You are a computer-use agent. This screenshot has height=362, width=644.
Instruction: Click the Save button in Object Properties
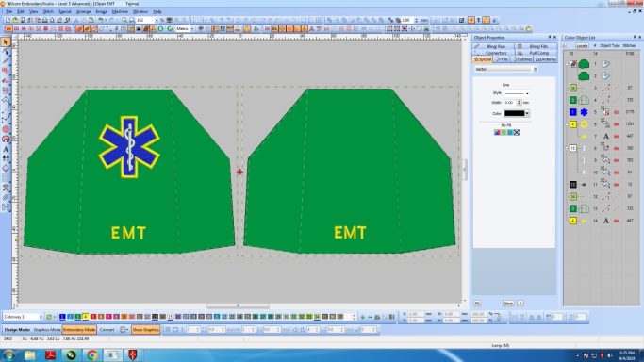(x=508, y=304)
